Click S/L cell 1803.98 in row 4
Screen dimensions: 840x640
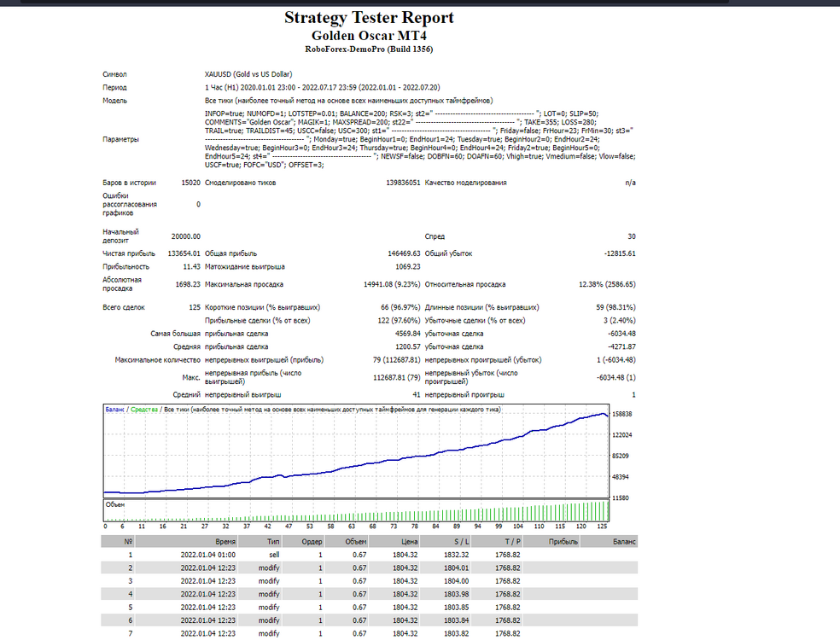pos(457,595)
